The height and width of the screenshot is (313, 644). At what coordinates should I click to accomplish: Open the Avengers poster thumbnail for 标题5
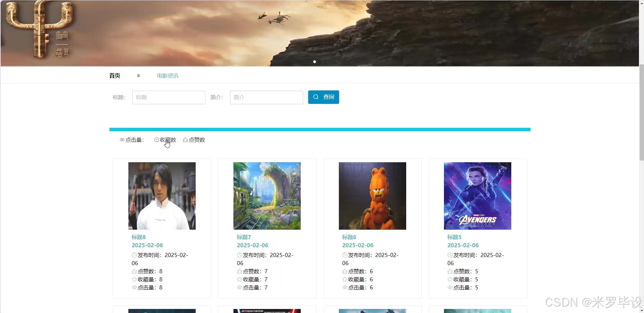[x=478, y=196]
